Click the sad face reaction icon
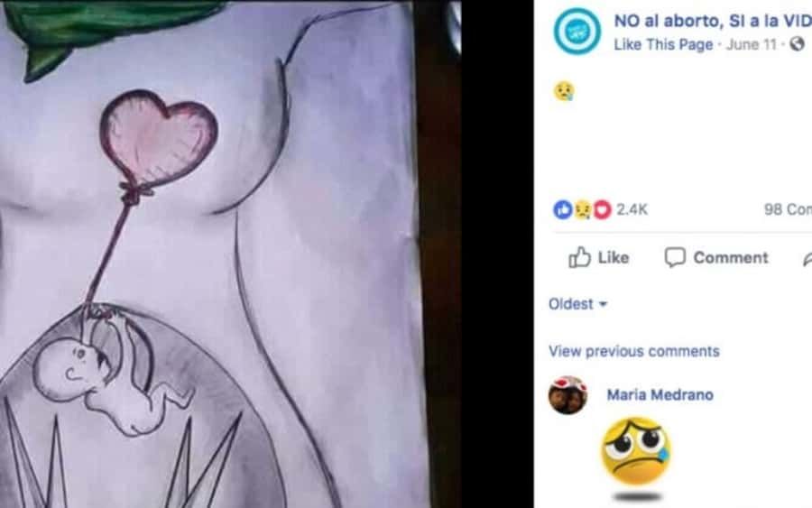 click(x=583, y=209)
